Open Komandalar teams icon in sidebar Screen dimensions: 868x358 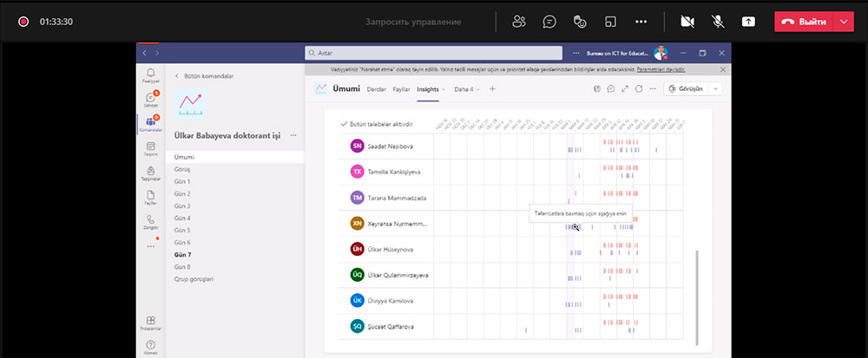[150, 124]
